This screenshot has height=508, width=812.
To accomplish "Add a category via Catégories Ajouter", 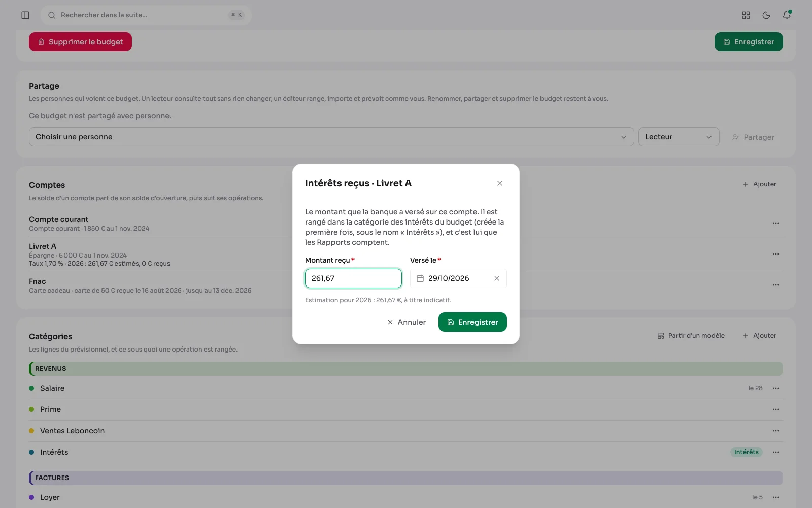I will 759,336.
